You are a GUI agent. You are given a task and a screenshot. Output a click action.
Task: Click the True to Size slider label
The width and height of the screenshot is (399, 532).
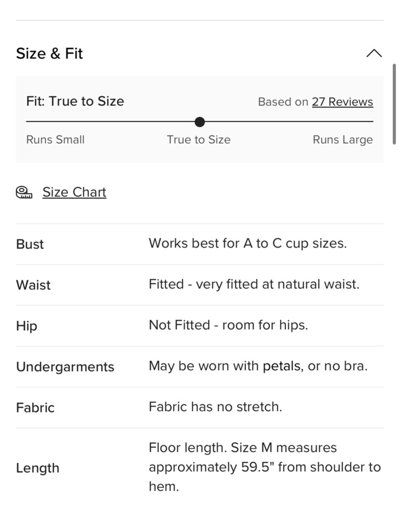point(199,140)
